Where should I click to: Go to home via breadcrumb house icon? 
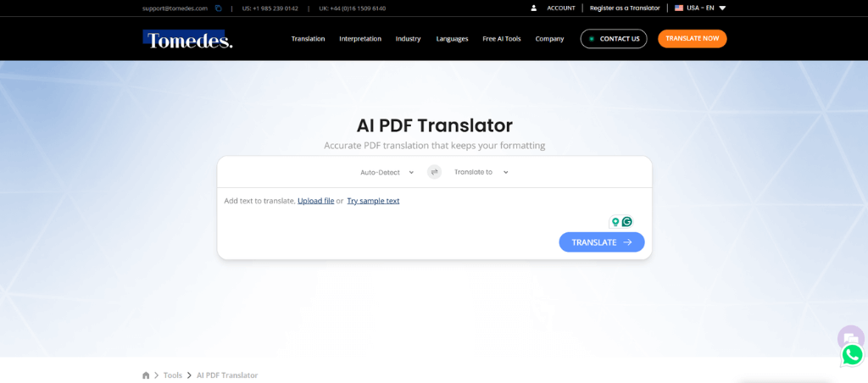coord(146,375)
